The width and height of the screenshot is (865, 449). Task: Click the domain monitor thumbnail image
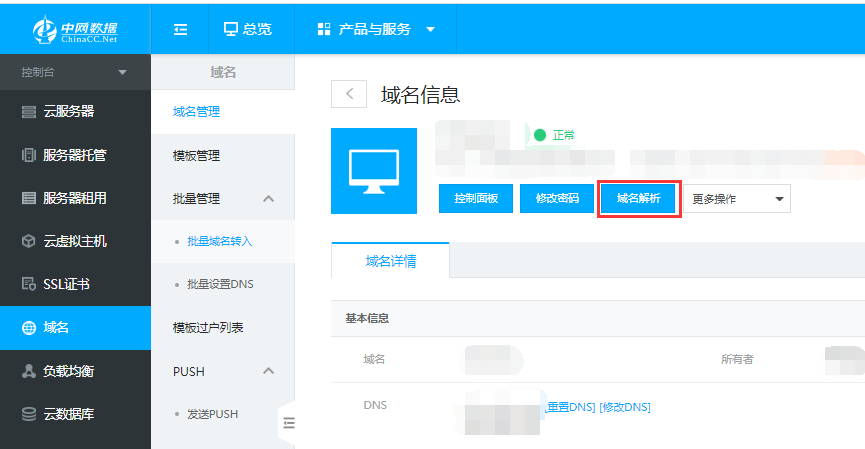click(373, 170)
